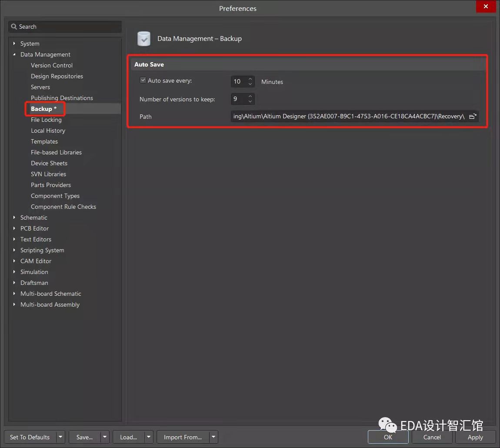Select Design Repositories page

57,76
